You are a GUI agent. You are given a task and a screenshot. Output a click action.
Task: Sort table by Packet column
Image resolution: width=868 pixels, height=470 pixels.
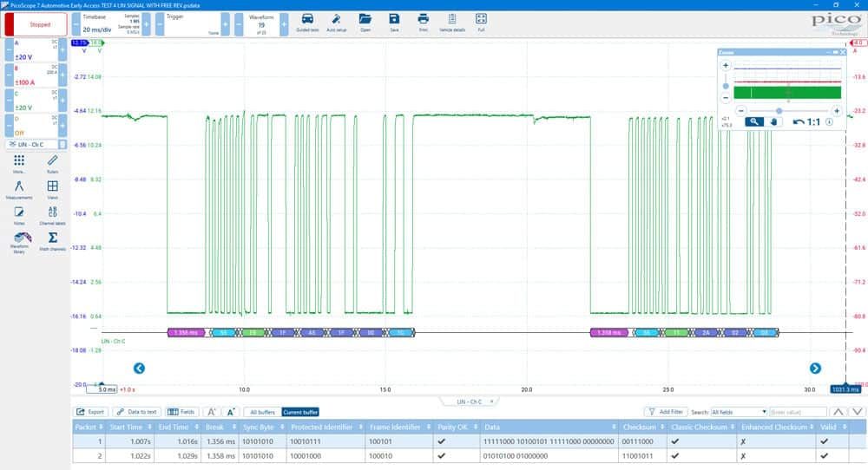[89, 427]
